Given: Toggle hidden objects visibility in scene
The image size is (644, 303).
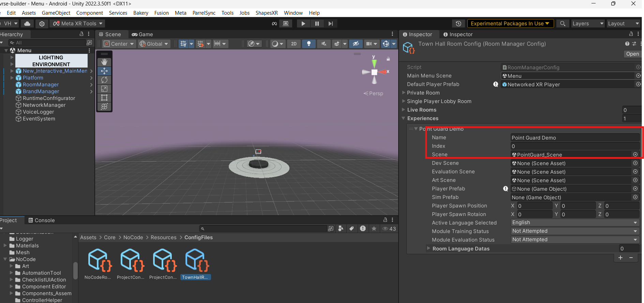Looking at the screenshot, I should coord(356,44).
